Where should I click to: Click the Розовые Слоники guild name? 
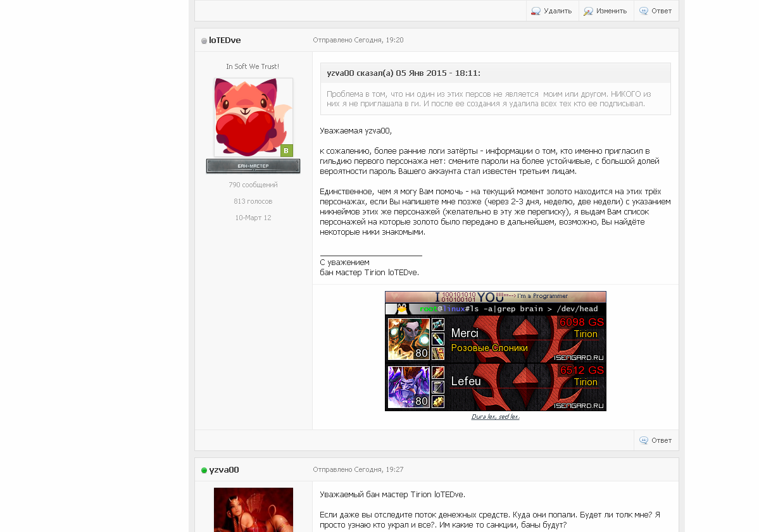489,348
